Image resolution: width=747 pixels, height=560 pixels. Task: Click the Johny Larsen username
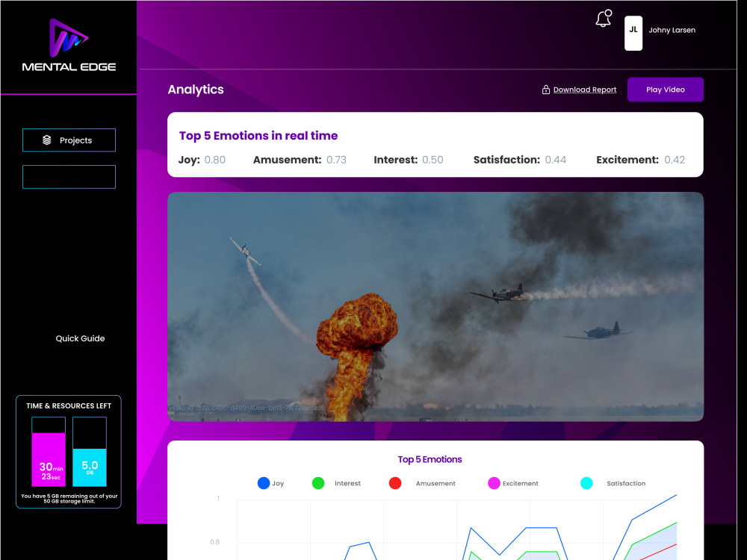(672, 30)
